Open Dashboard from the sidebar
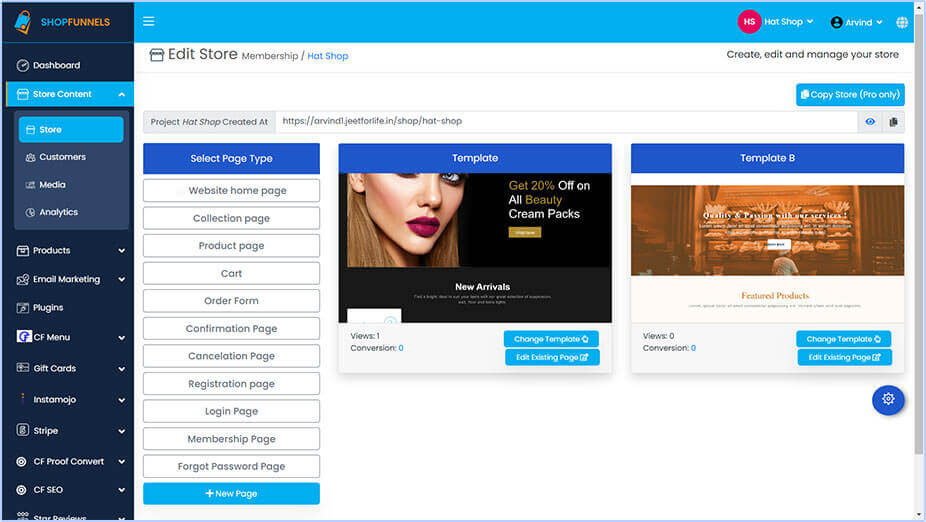926x522 pixels. [56, 65]
